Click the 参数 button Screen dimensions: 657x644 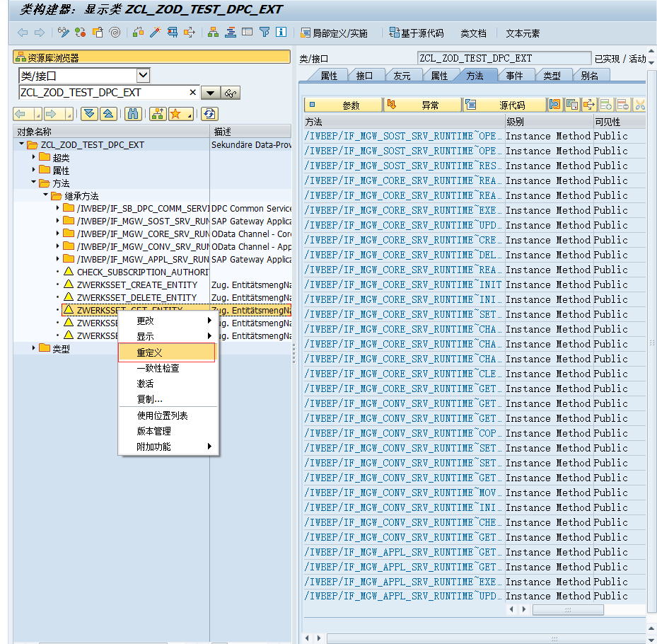(x=343, y=105)
